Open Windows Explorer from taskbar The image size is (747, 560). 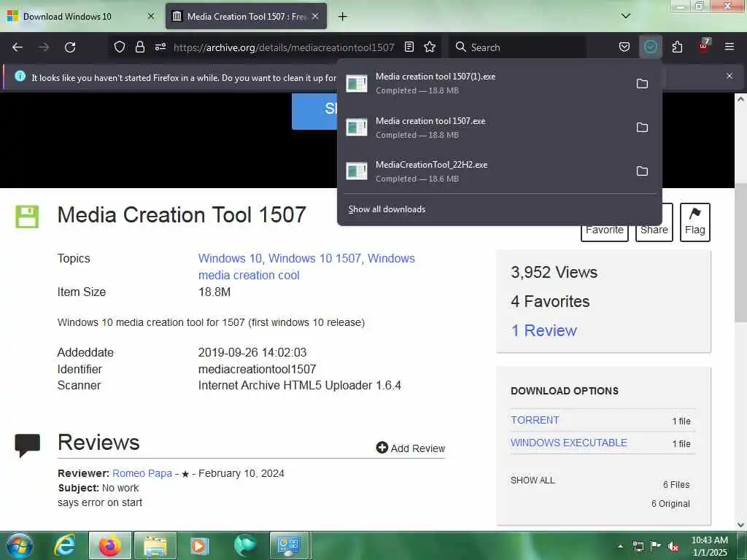155,545
